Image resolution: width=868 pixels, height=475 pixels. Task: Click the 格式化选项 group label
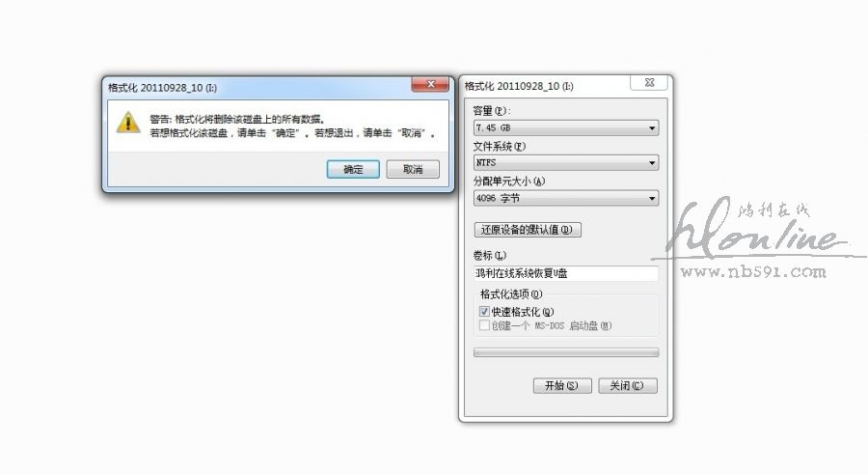[511, 293]
